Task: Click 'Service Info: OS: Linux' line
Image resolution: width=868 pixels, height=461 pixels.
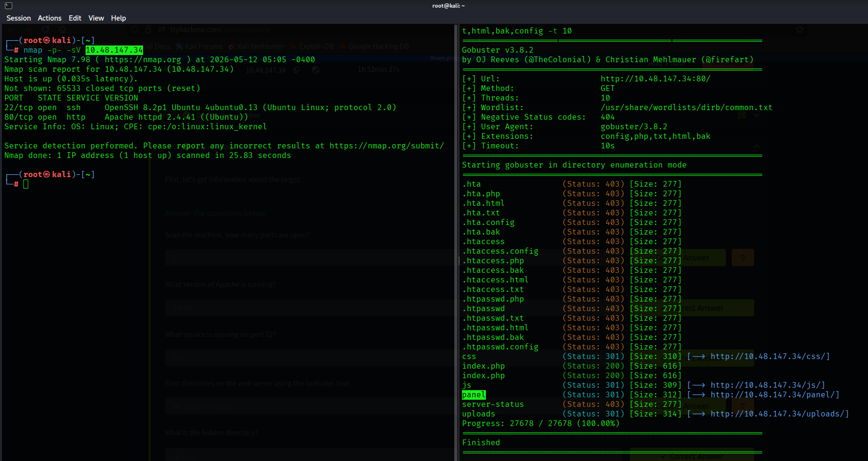Action: [x=136, y=126]
